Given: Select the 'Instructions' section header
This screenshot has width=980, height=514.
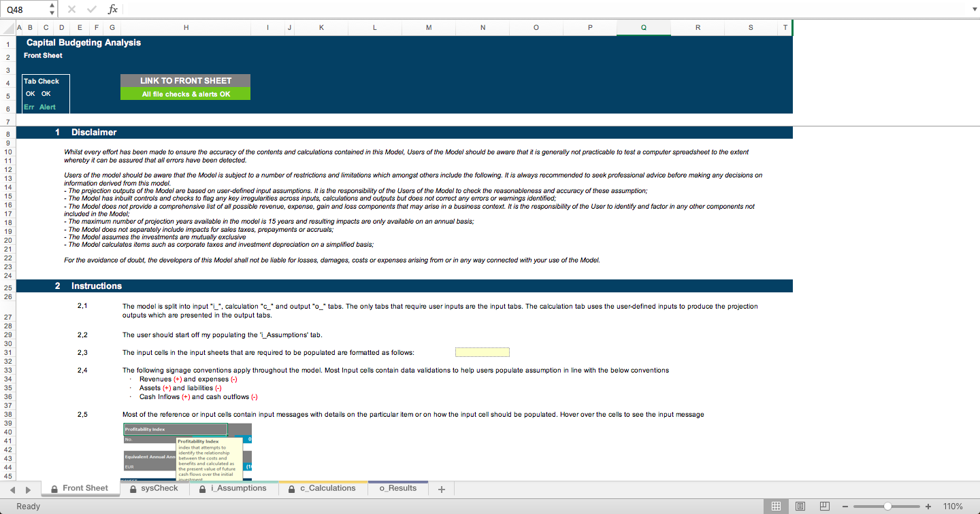Looking at the screenshot, I should click(97, 286).
